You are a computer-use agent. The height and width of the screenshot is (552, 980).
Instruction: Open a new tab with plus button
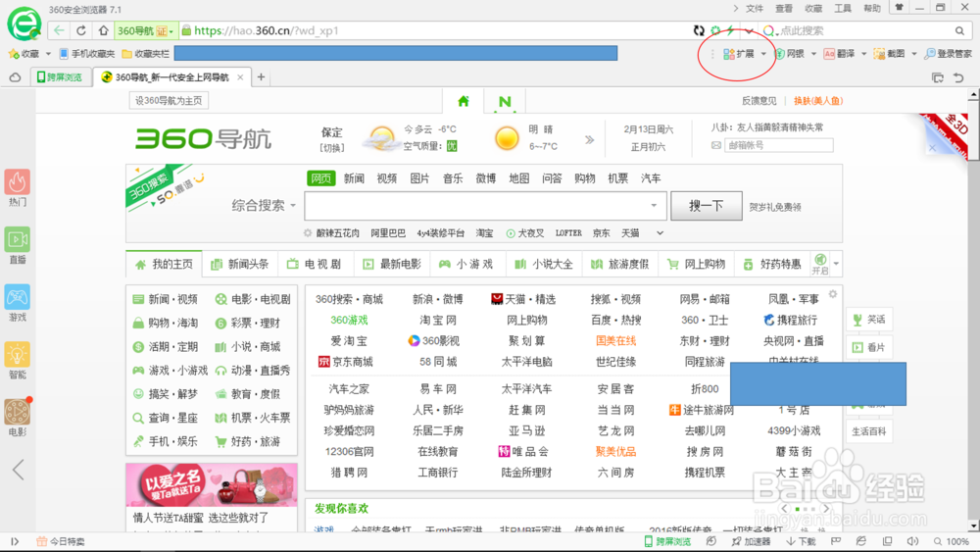pyautogui.click(x=262, y=76)
